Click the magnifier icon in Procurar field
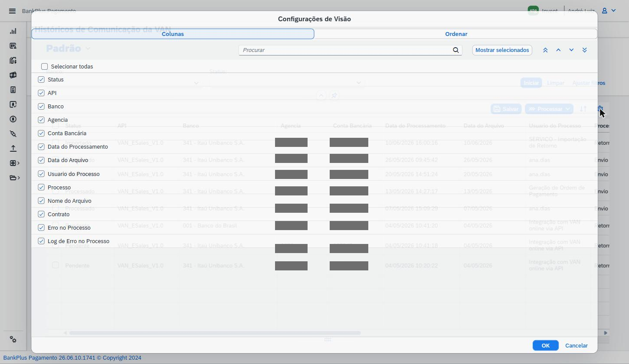629x364 pixels. click(x=456, y=50)
